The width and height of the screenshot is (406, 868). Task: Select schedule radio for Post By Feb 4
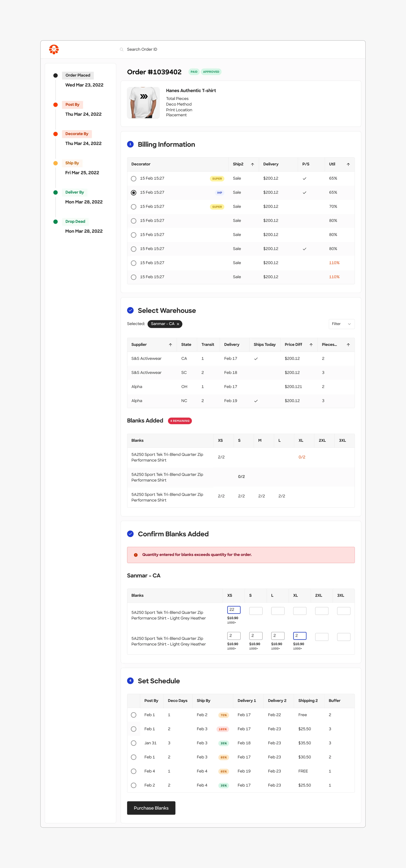(133, 771)
